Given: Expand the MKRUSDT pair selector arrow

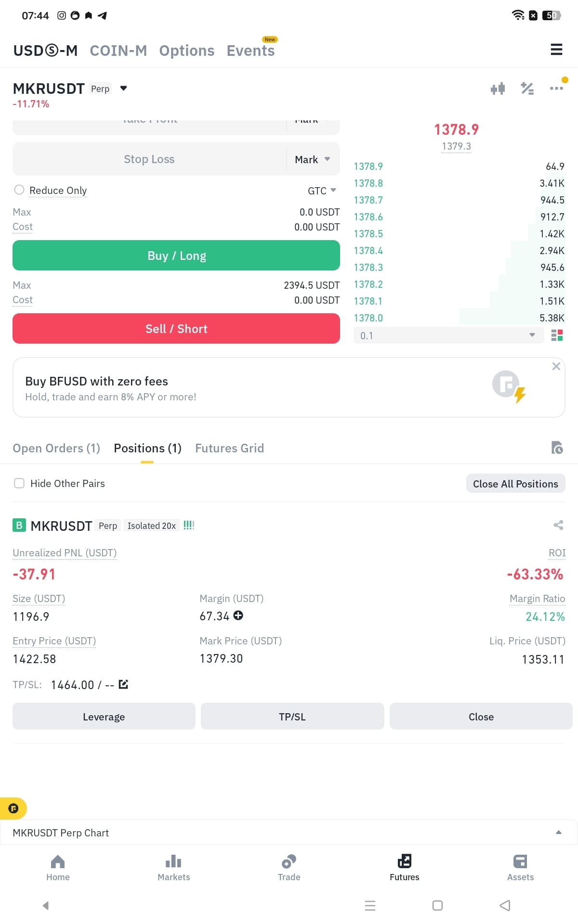Looking at the screenshot, I should click(x=123, y=89).
